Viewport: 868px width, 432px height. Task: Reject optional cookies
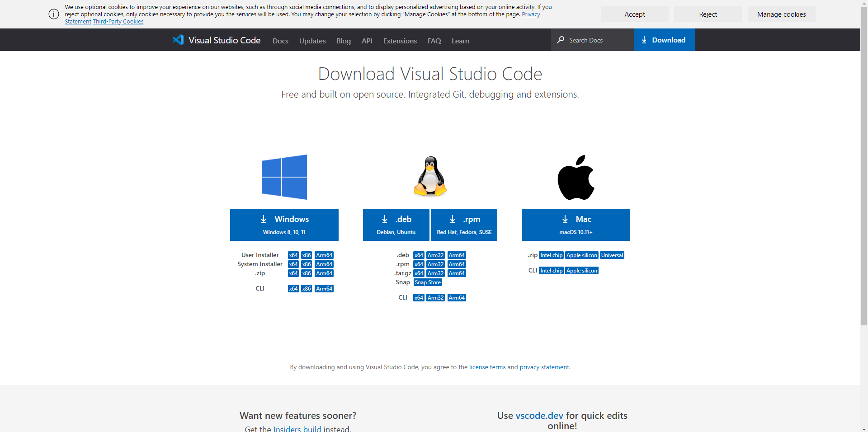(708, 14)
